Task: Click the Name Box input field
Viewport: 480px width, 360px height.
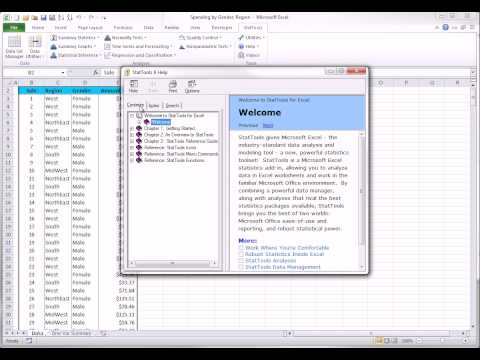Action: pos(32,73)
